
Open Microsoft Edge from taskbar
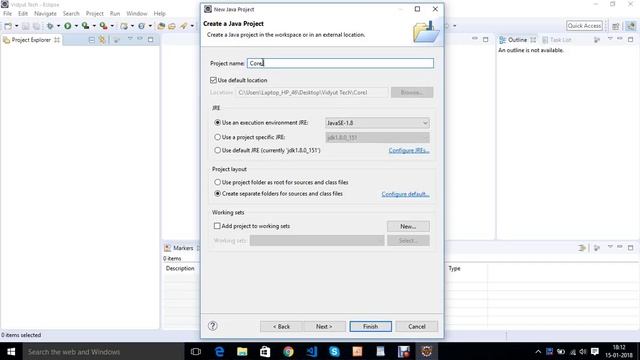point(219,351)
